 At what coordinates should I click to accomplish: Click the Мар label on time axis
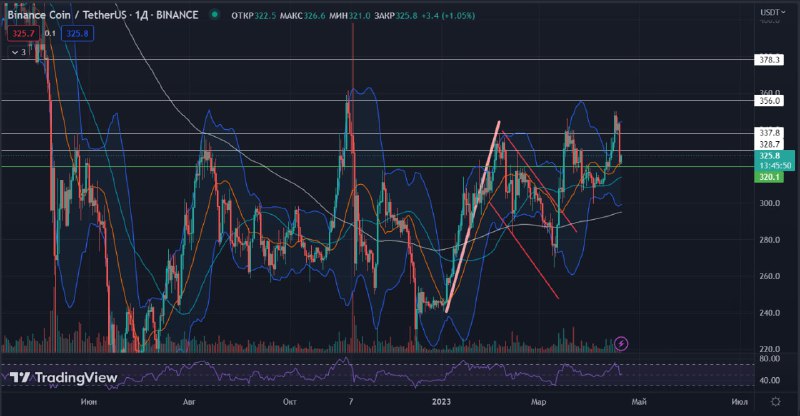click(x=538, y=402)
